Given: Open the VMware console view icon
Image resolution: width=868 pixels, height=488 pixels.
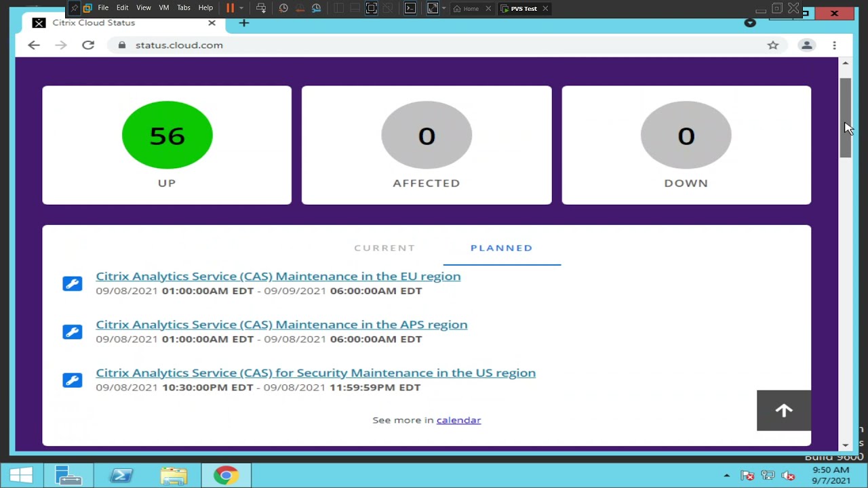Looking at the screenshot, I should tap(410, 8).
